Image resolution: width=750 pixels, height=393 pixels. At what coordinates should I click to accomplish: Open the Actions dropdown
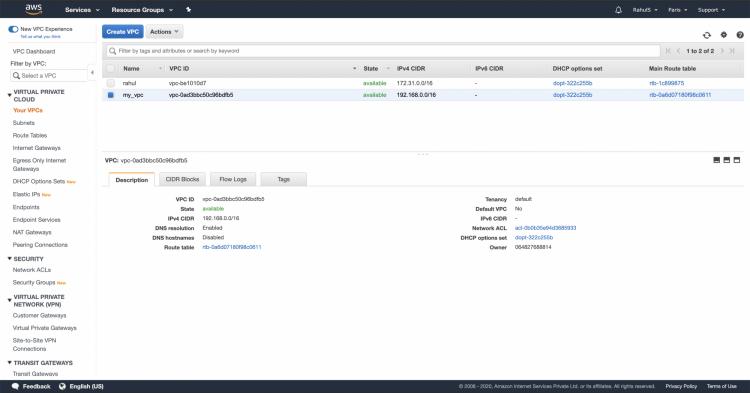coord(164,32)
